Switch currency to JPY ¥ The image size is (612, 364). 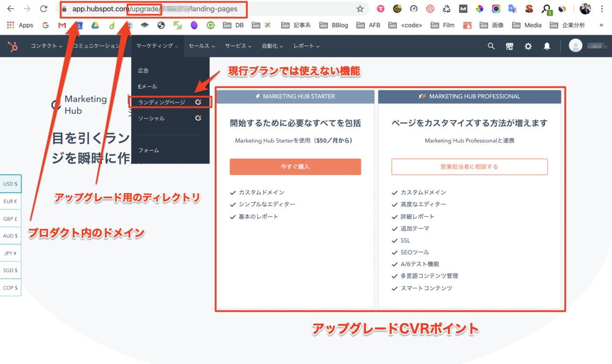[x=11, y=253]
